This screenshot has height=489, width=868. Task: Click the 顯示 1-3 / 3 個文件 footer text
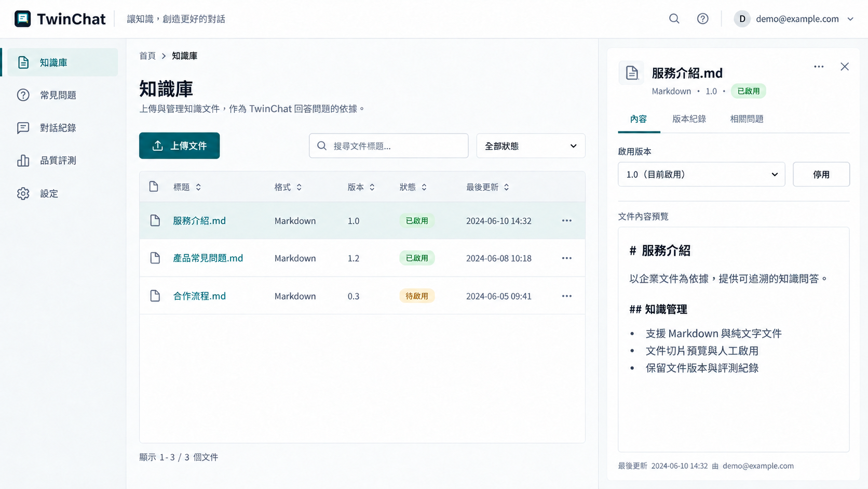(179, 457)
